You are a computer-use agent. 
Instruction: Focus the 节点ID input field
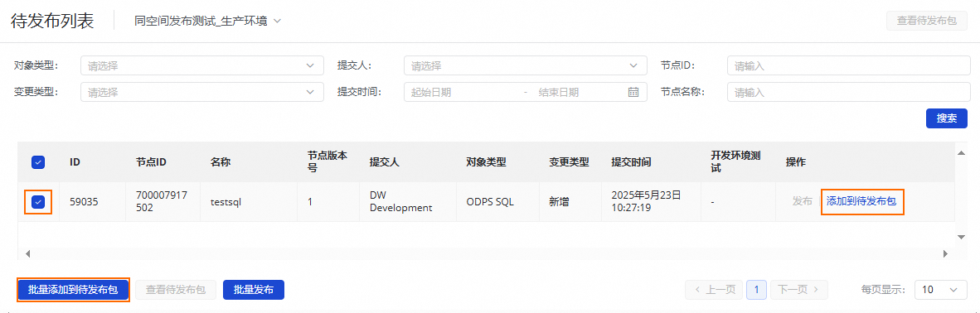(849, 65)
